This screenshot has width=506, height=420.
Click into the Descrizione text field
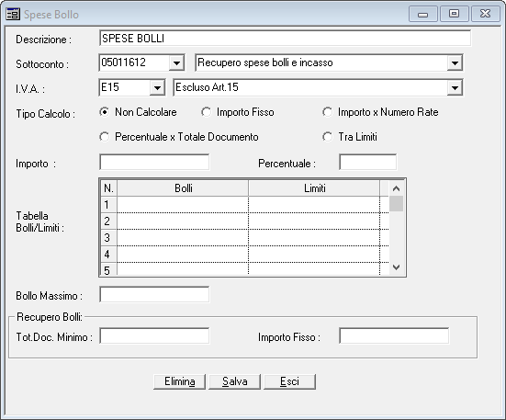pos(285,38)
